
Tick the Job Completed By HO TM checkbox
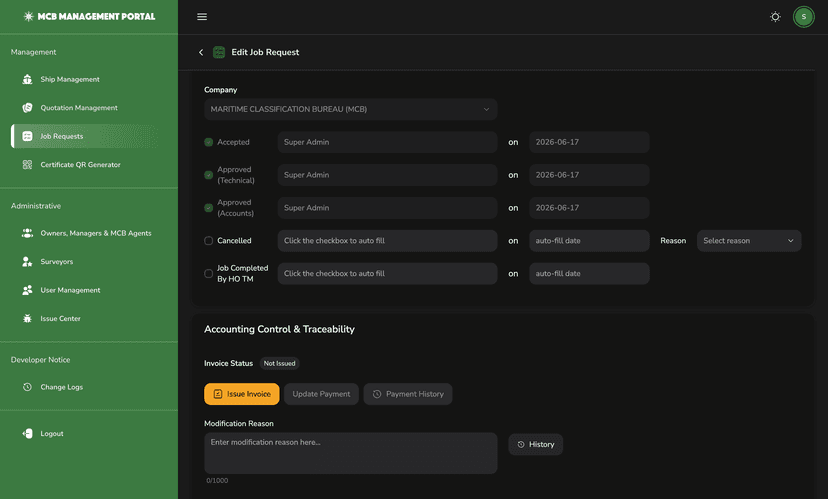(209, 274)
